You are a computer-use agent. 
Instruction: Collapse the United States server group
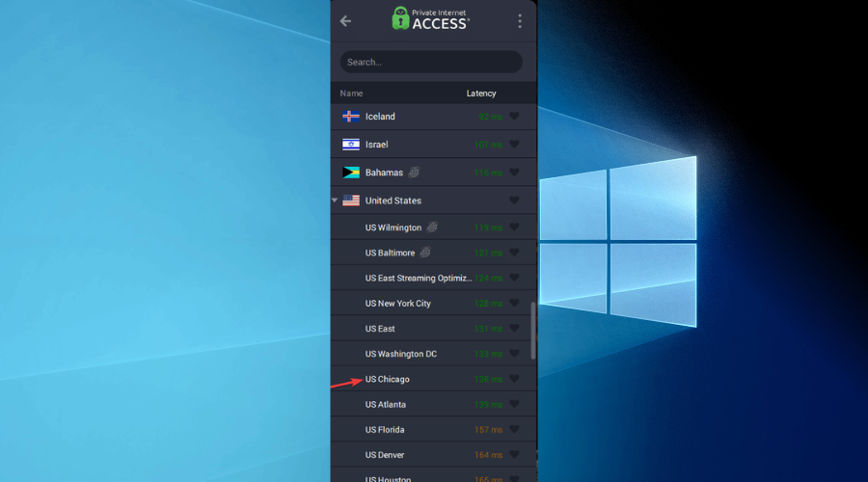[335, 201]
